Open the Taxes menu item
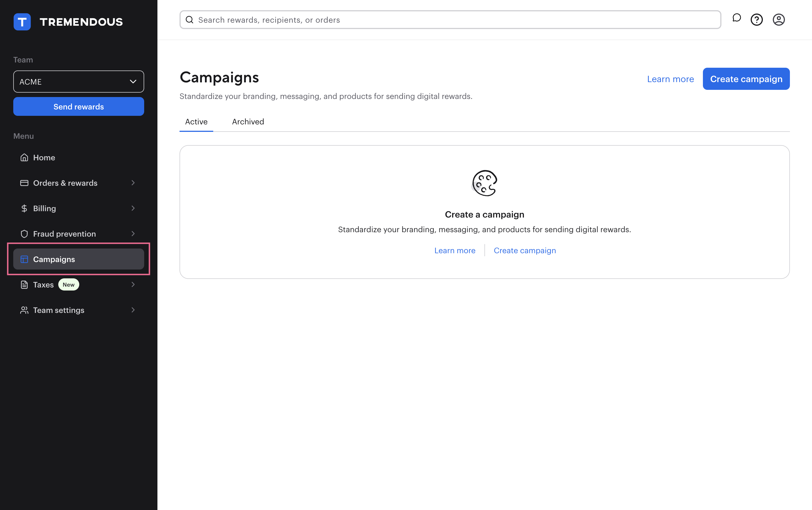Viewport: 812px width, 510px height. tap(78, 285)
